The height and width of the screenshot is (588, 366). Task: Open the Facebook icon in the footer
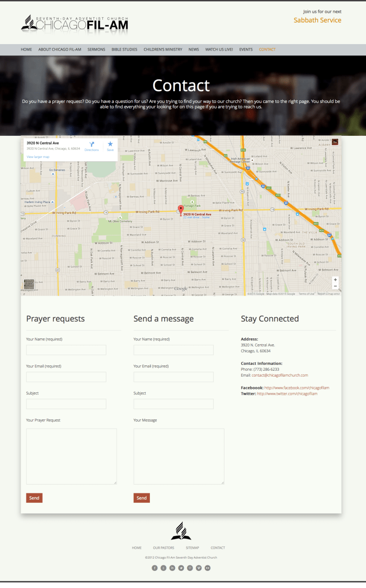click(154, 568)
